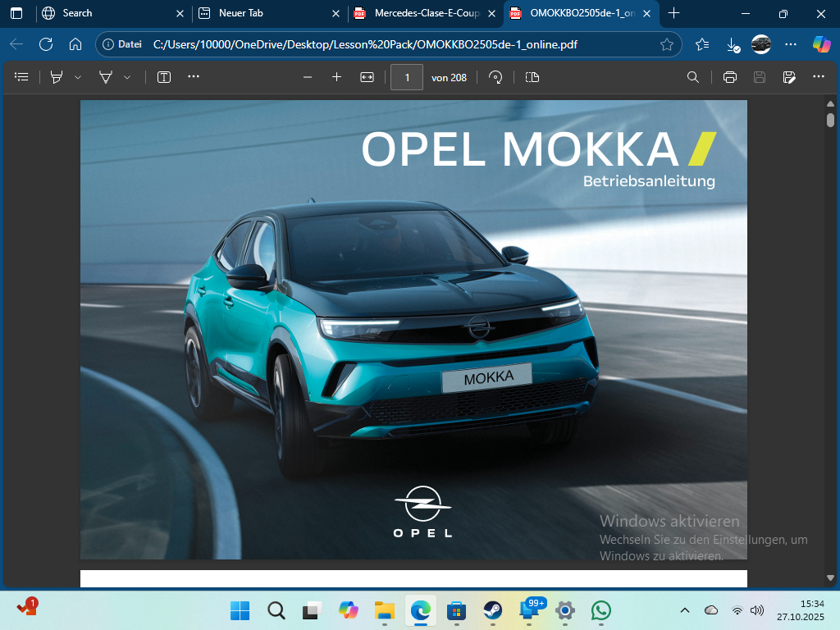Open a new browser tab
The height and width of the screenshot is (630, 840).
coord(674,13)
